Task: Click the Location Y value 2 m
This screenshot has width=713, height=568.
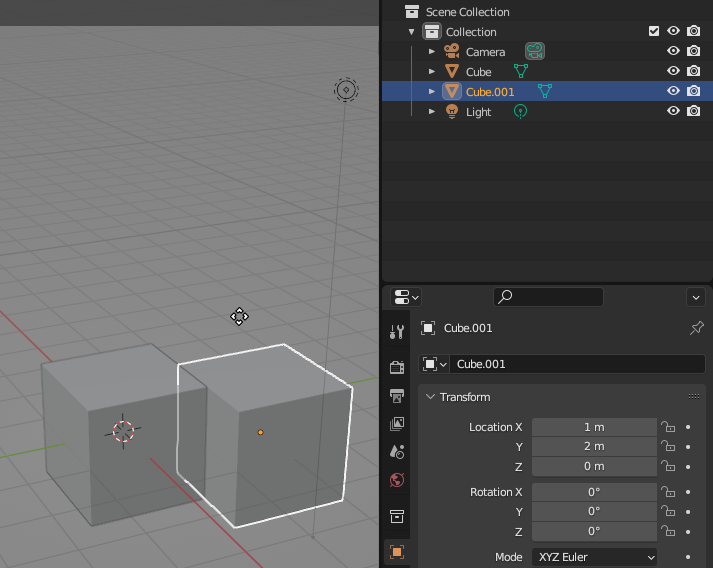Action: click(x=594, y=447)
